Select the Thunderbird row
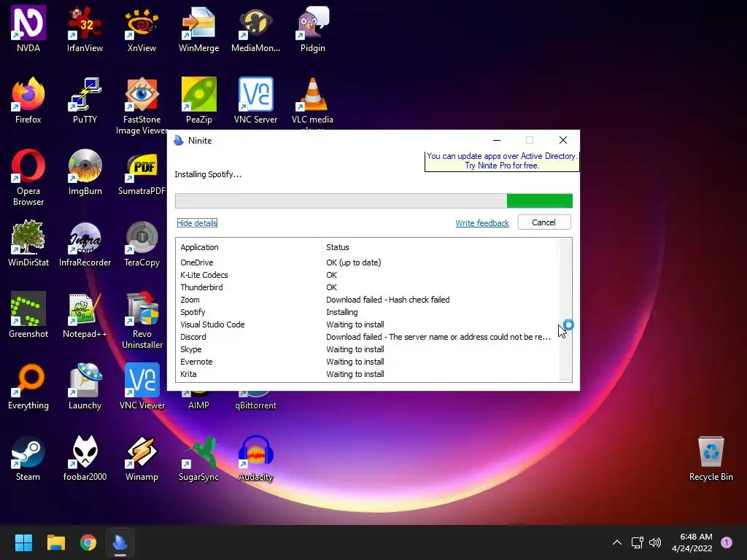The width and height of the screenshot is (747, 560). pyautogui.click(x=366, y=287)
